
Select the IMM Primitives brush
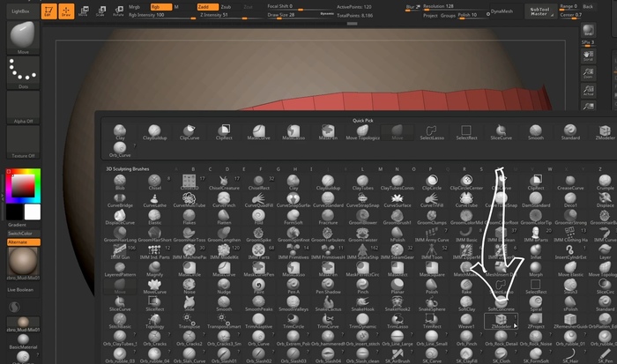point(294,251)
